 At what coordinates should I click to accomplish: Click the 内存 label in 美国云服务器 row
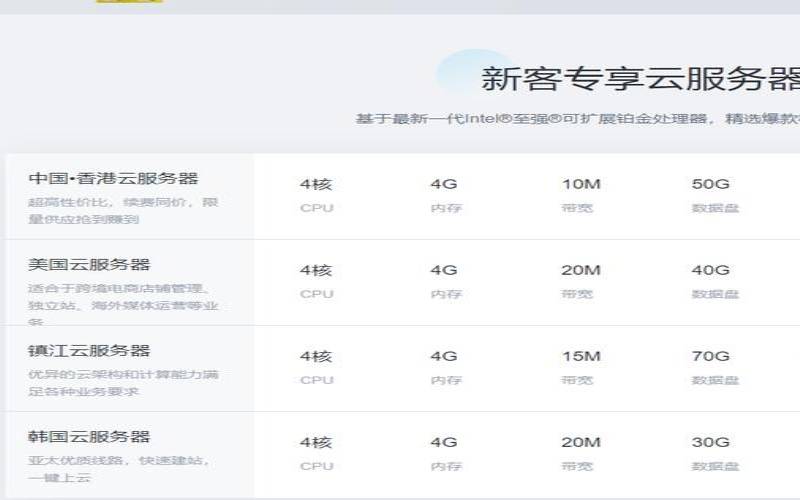pyautogui.click(x=446, y=294)
